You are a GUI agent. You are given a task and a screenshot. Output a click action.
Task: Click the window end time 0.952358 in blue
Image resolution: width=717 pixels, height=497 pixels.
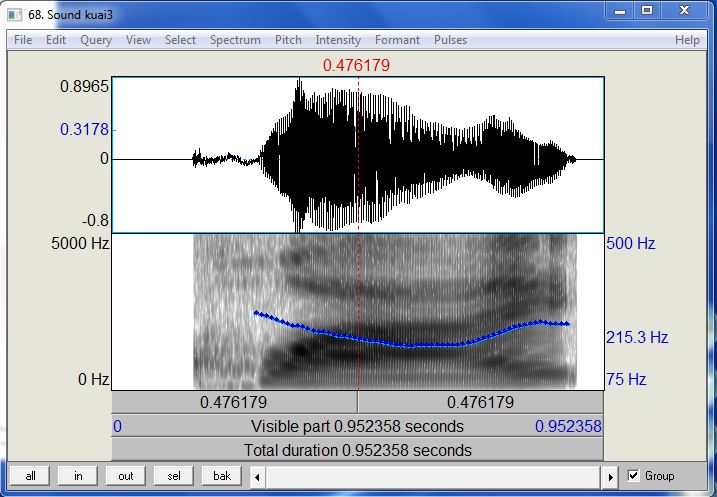(x=568, y=426)
